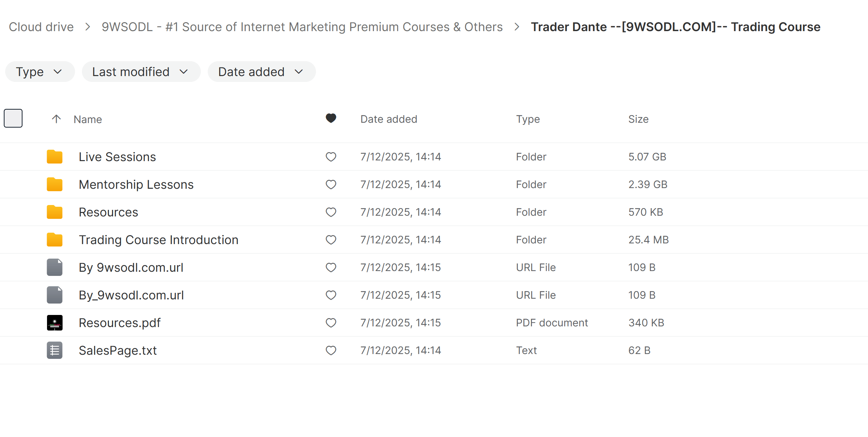Open the Trading Course Introduction folder icon
This screenshot has height=437, width=868.
(x=54, y=239)
